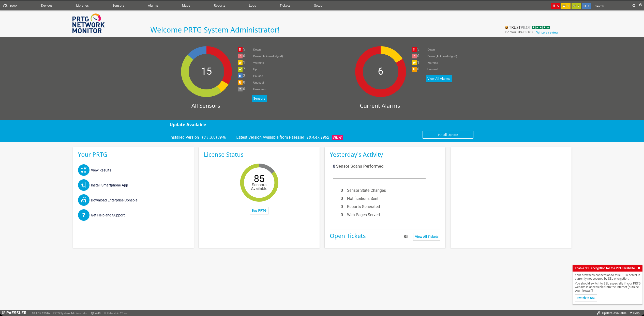Click the 18.1.37.13946 version number in footer
Image resolution: width=644 pixels, height=316 pixels.
point(41,313)
